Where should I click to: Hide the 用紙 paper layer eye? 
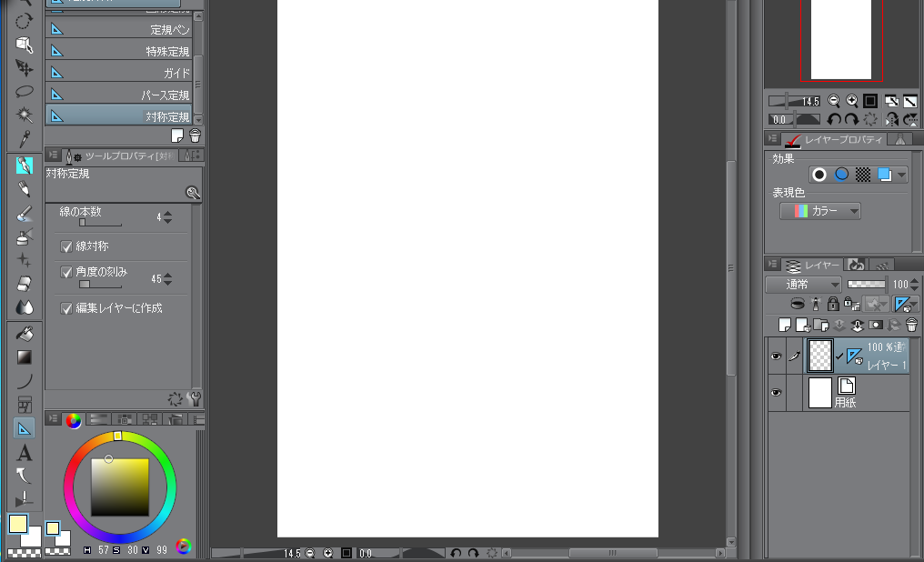(776, 392)
